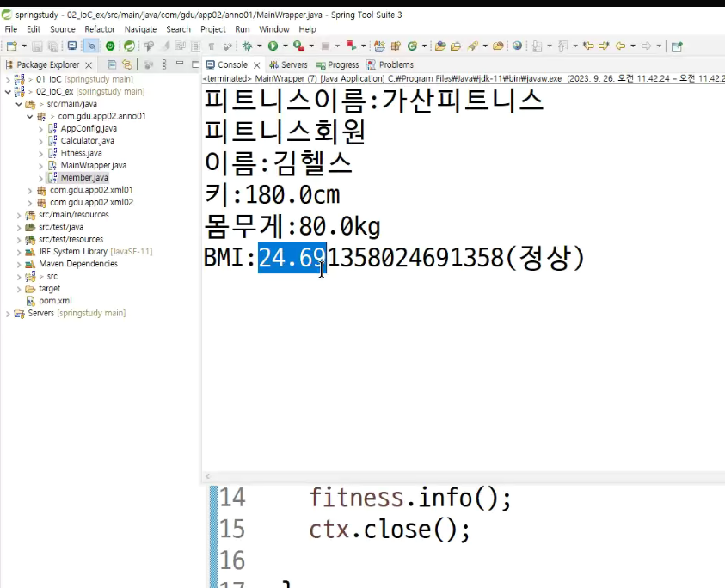Open the Search flashlight dropdown arrow
725x588 pixels.
tap(484, 46)
